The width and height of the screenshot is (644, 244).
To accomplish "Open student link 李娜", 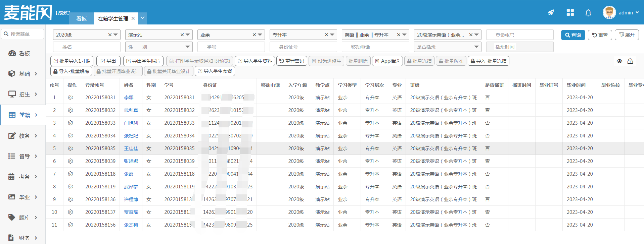I will (x=129, y=98).
